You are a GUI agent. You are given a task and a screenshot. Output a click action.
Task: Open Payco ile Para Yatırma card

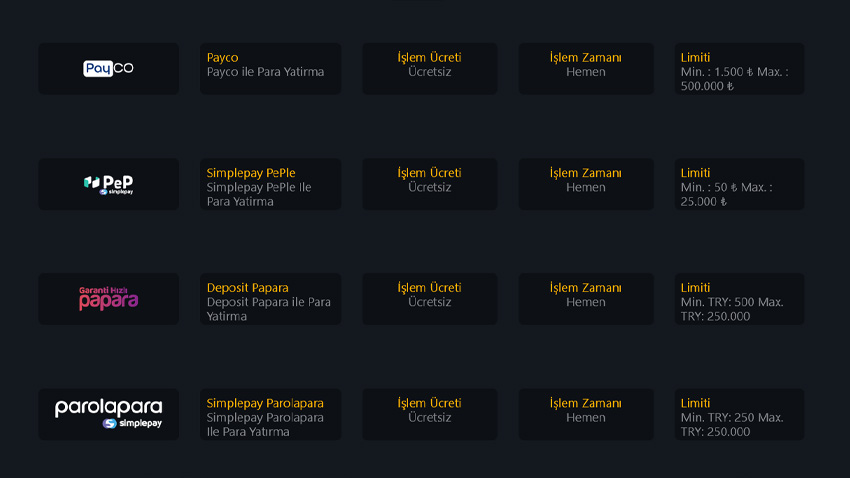tap(271, 69)
